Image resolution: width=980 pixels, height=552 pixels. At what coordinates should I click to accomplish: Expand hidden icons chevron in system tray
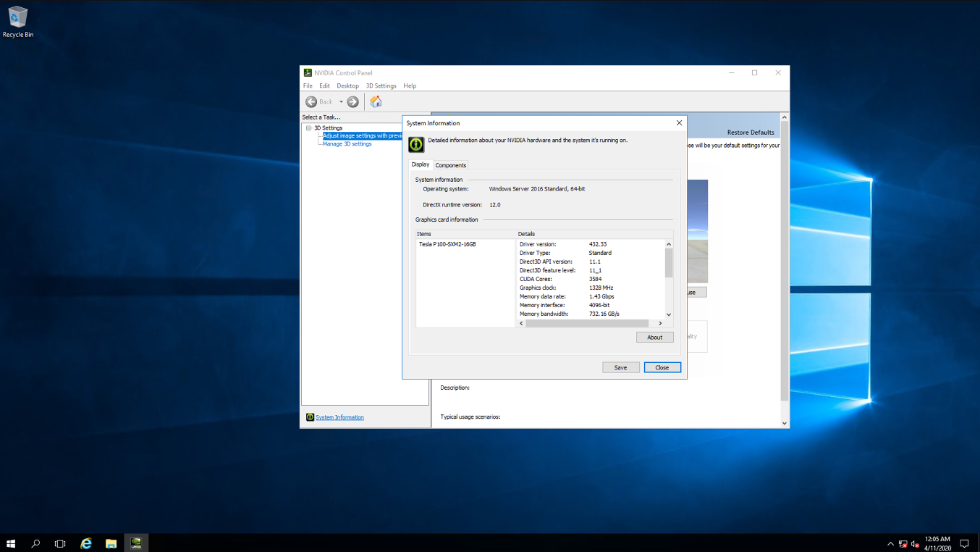[890, 543]
